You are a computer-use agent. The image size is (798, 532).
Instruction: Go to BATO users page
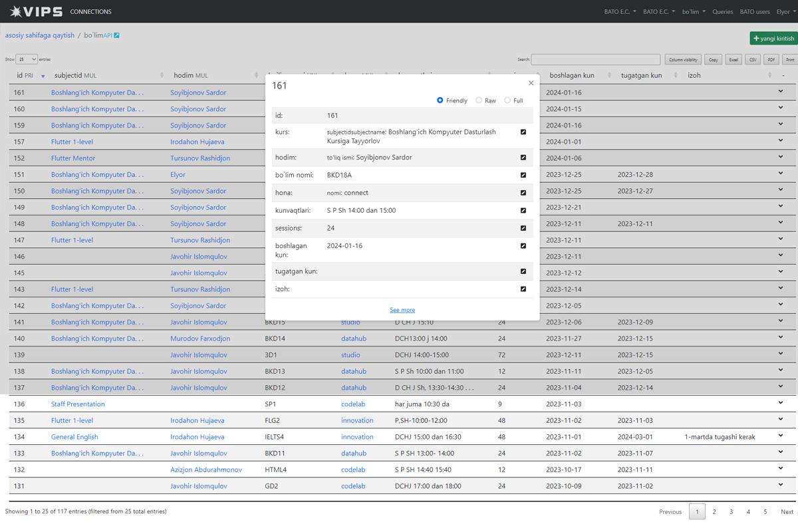754,11
